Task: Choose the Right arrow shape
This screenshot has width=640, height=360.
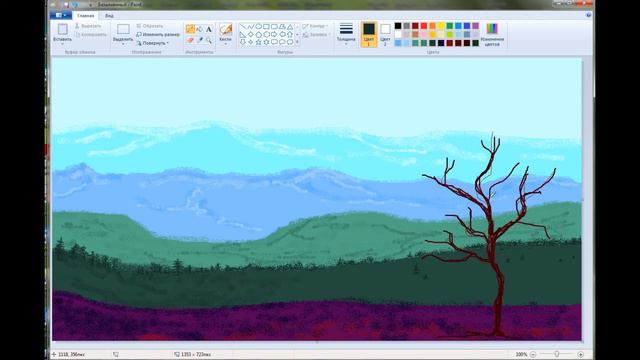Action: (274, 34)
